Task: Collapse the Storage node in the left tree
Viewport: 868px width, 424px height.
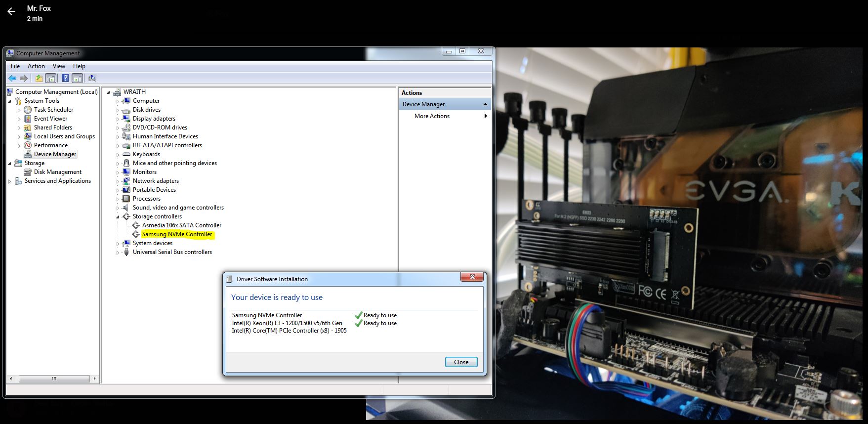Action: click(x=9, y=163)
